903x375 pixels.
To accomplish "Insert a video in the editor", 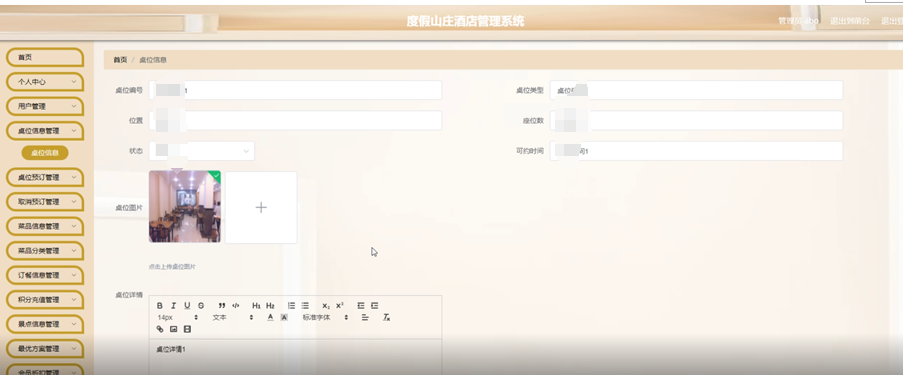I will pos(187,329).
